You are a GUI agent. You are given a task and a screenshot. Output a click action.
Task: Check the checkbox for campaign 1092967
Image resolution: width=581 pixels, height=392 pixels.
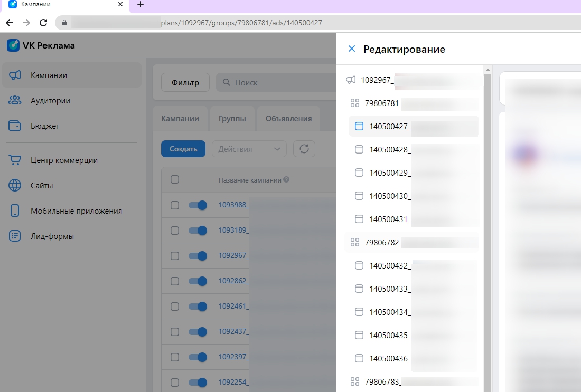pyautogui.click(x=175, y=256)
